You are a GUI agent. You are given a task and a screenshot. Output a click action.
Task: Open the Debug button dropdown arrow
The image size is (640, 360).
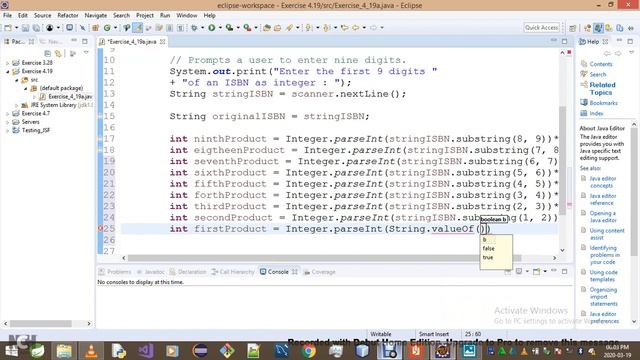[x=202, y=28]
